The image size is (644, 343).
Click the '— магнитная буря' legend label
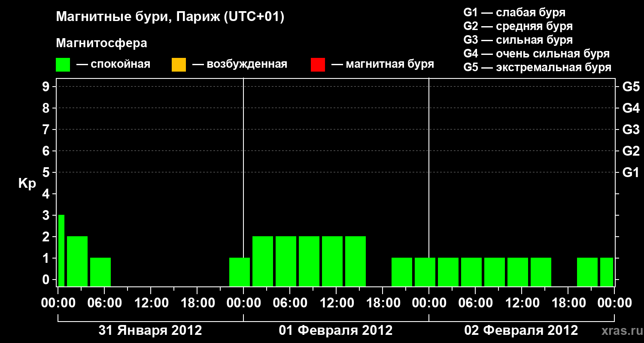(x=383, y=65)
